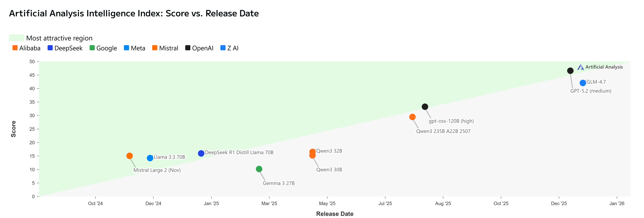This screenshot has width=644, height=218.
Task: Click the Google green legend swatch
Action: [x=92, y=48]
